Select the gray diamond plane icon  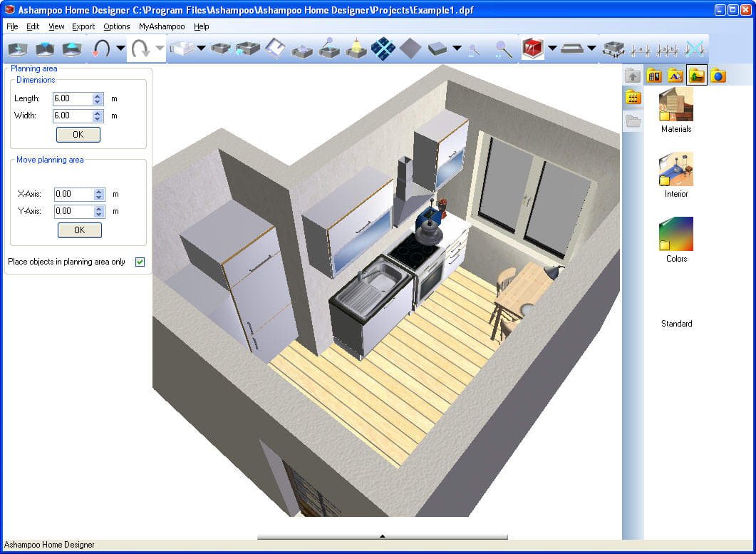pyautogui.click(x=410, y=48)
